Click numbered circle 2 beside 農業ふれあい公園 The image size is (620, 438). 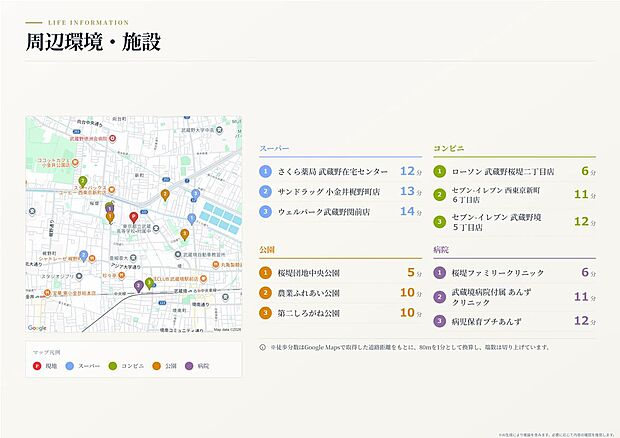click(x=265, y=293)
